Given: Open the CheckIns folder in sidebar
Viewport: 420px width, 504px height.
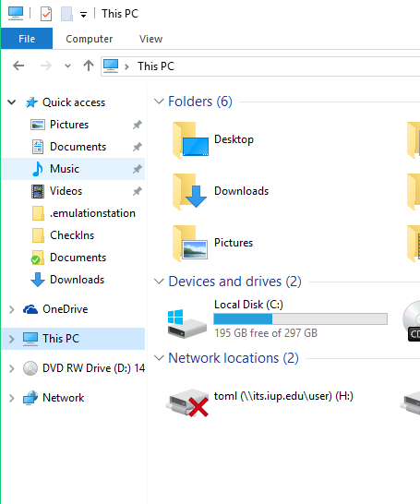Looking at the screenshot, I should tap(72, 235).
